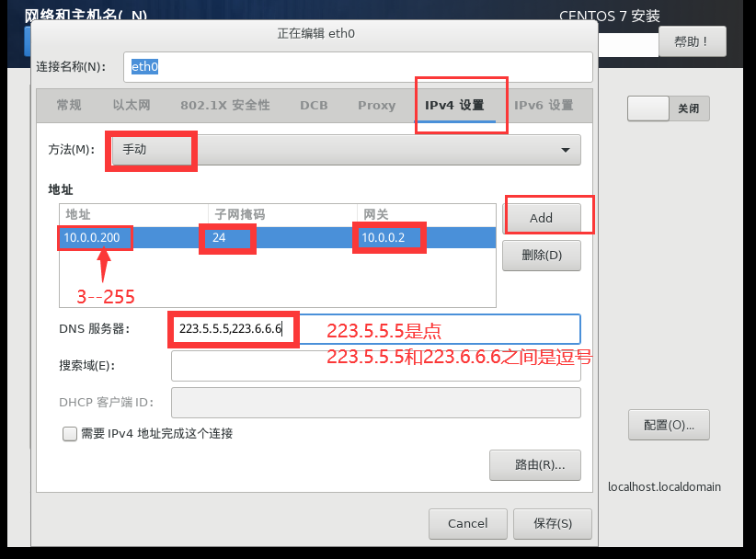Click the 保存(S) button
The height and width of the screenshot is (559, 756).
point(553,524)
